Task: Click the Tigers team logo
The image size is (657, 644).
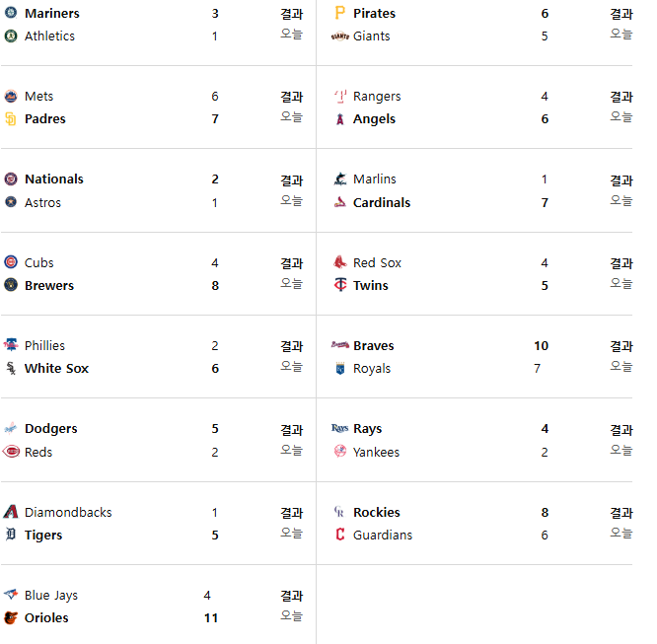Action: tap(11, 535)
